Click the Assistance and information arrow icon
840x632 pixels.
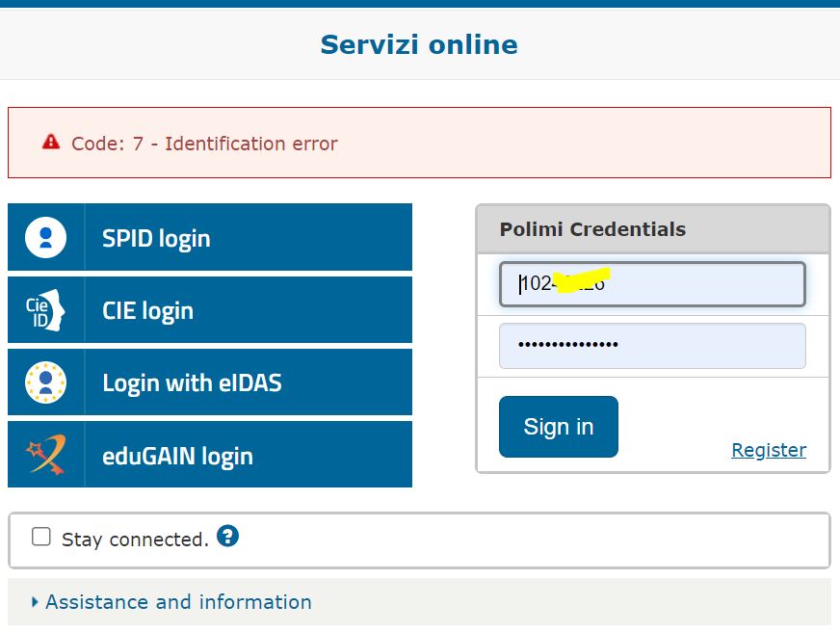coord(35,602)
